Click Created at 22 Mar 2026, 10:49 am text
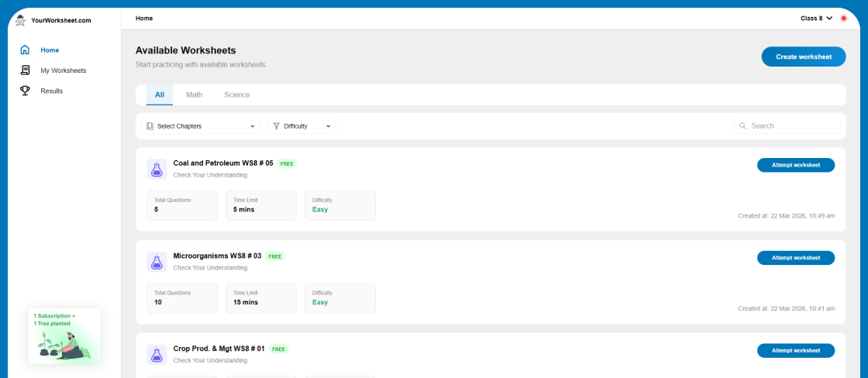The image size is (868, 378). click(x=787, y=216)
